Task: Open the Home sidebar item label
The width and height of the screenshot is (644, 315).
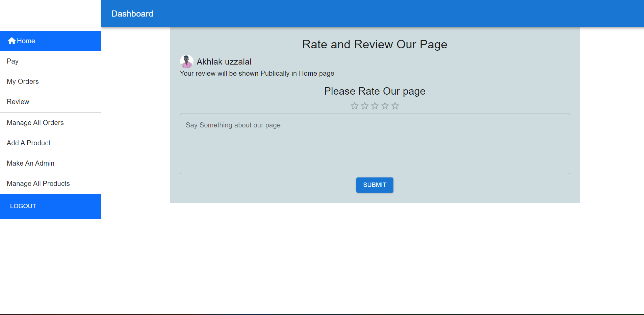Action: pyautogui.click(x=26, y=41)
